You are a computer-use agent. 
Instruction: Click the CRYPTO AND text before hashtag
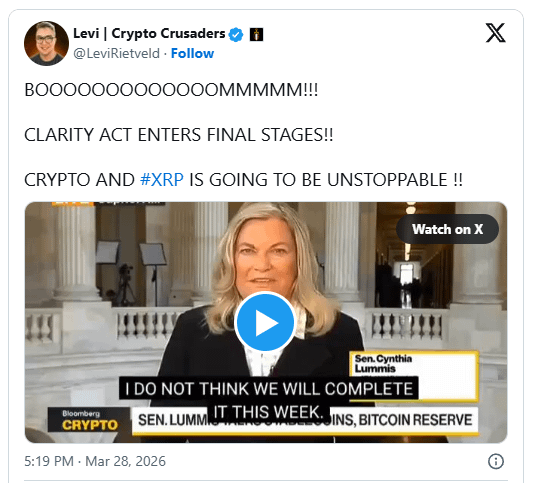(79, 180)
